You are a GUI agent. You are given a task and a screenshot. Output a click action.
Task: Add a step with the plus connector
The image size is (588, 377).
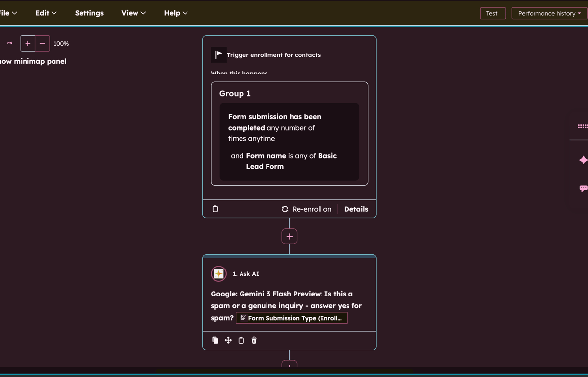tap(289, 236)
